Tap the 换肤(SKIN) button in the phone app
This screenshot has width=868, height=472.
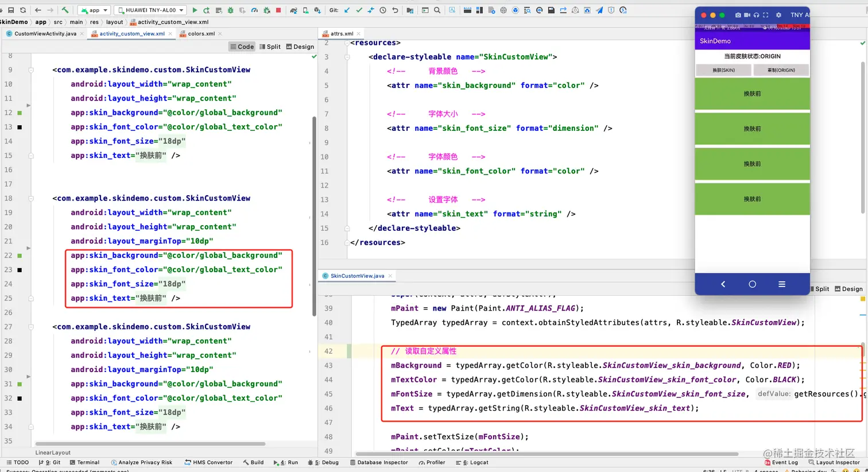(x=723, y=70)
